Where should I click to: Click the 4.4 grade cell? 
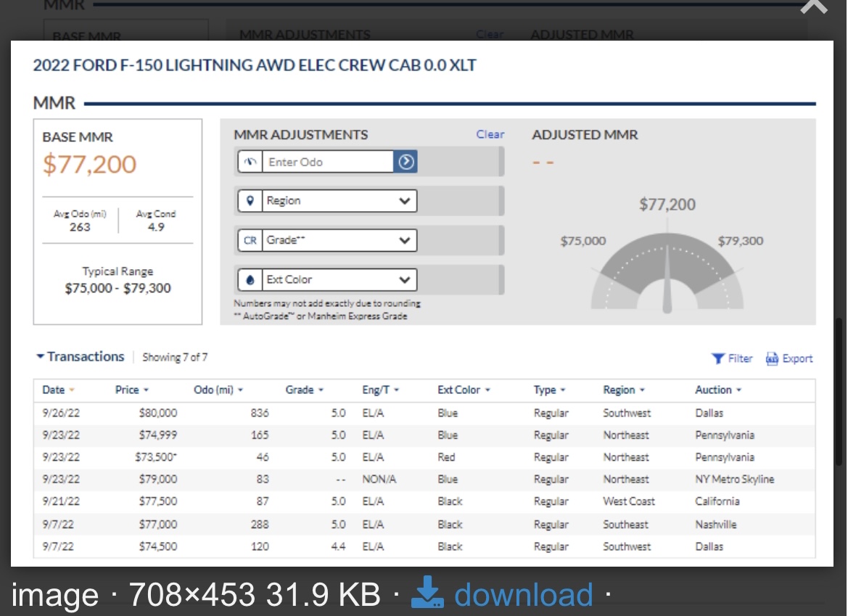pyautogui.click(x=338, y=547)
